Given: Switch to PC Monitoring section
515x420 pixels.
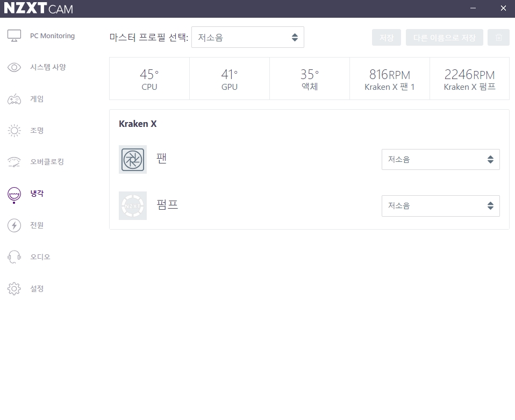Looking at the screenshot, I should click(x=52, y=36).
